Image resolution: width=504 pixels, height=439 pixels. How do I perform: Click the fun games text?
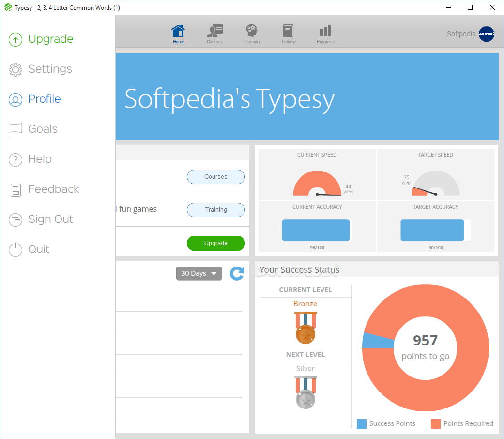click(138, 209)
